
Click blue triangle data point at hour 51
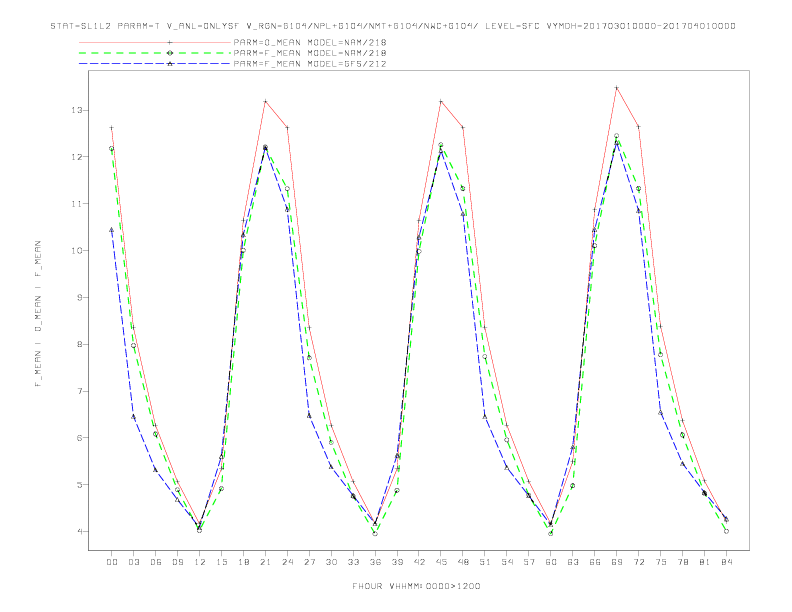click(x=485, y=417)
